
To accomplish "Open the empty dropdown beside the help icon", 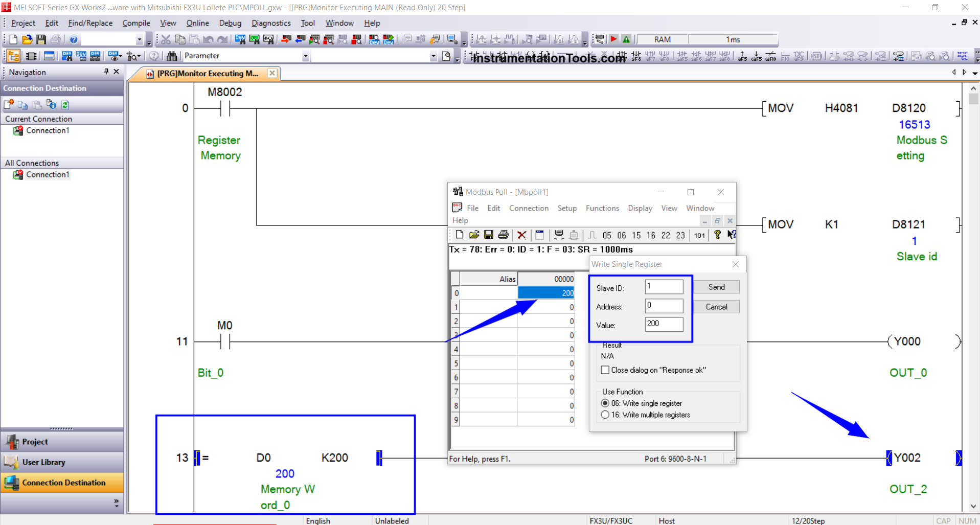I will pyautogui.click(x=139, y=40).
